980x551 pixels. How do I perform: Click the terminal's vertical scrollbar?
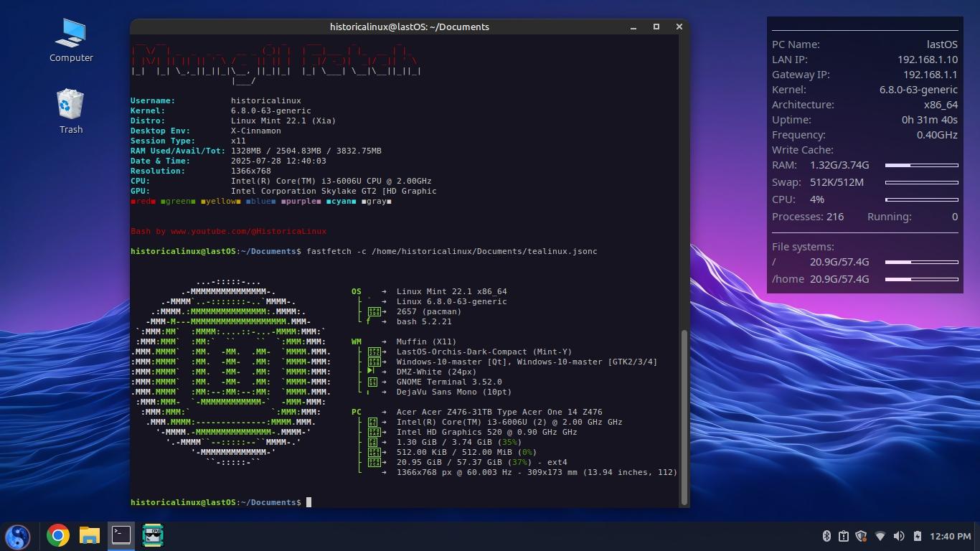click(x=684, y=416)
